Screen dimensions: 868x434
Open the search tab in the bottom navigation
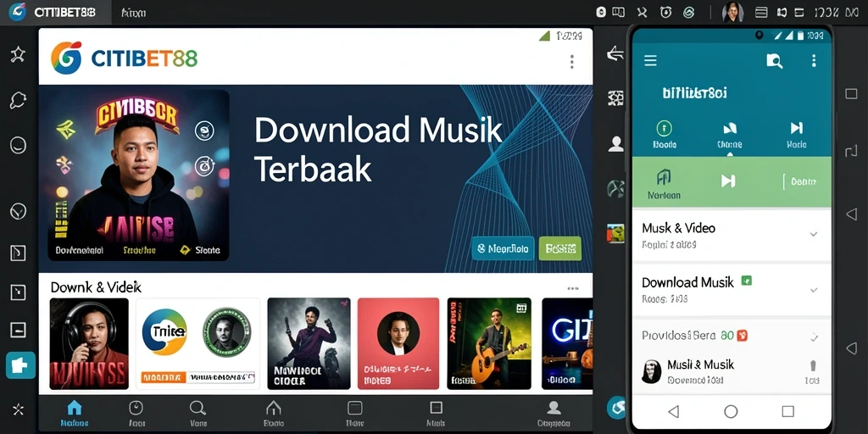pos(198,415)
